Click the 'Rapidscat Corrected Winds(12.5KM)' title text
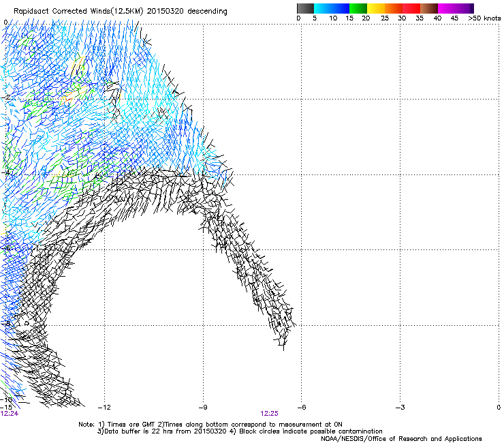The width and height of the screenshot is (504, 443). pos(78,12)
